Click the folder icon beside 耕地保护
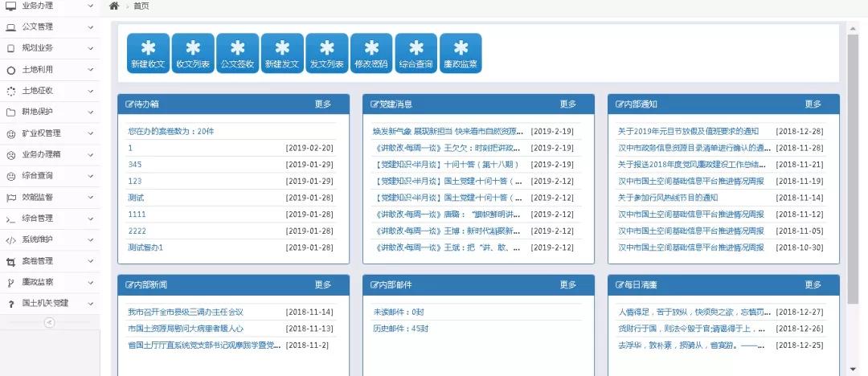This screenshot has width=868, height=376. click(x=10, y=112)
